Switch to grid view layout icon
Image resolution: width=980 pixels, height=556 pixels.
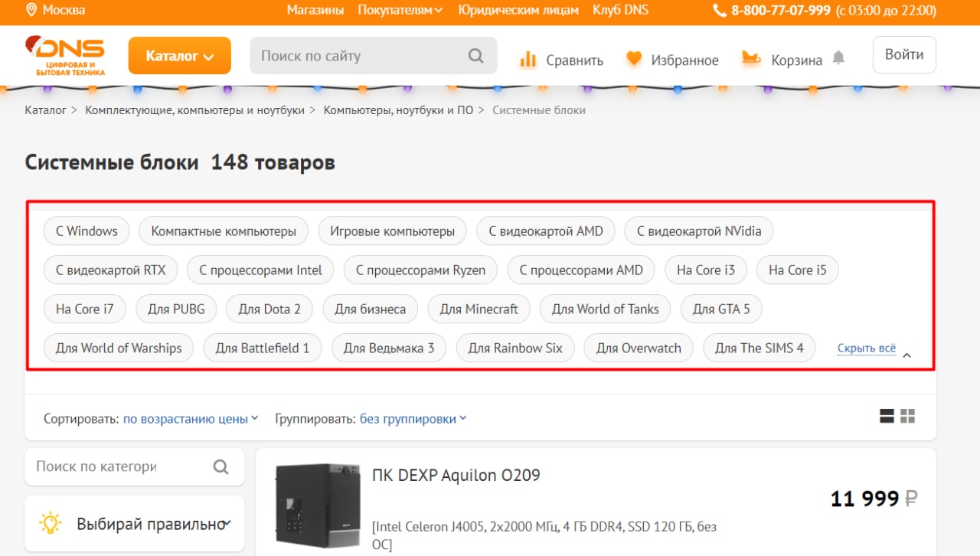pos(908,417)
